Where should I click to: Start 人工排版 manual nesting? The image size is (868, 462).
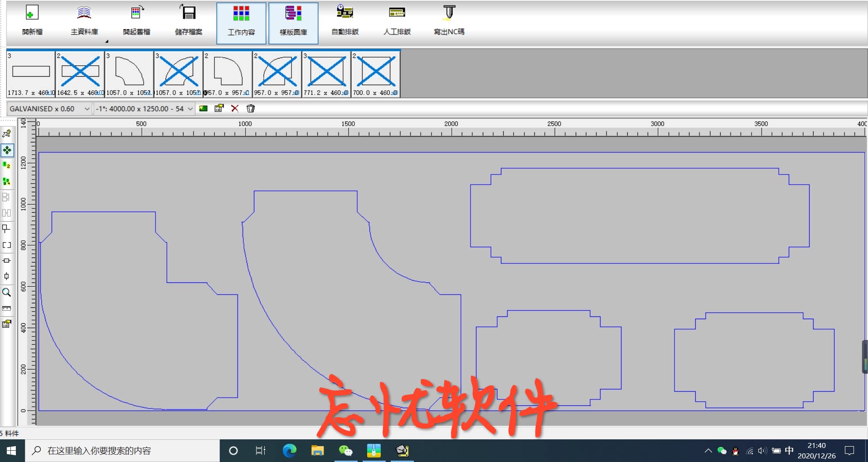(397, 20)
